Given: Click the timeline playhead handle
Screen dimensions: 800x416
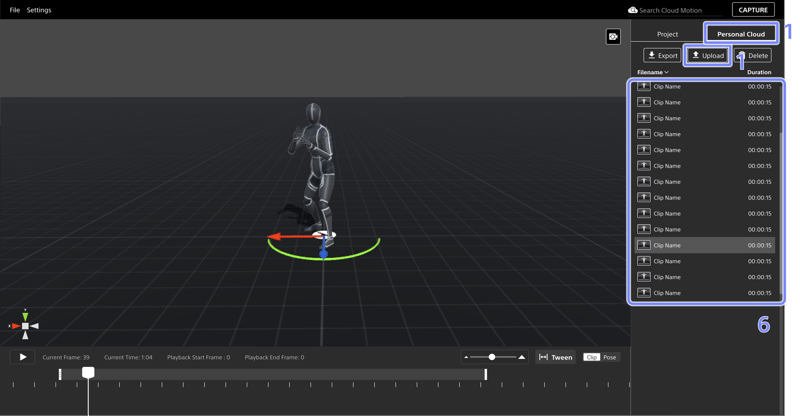Looking at the screenshot, I should click(88, 372).
